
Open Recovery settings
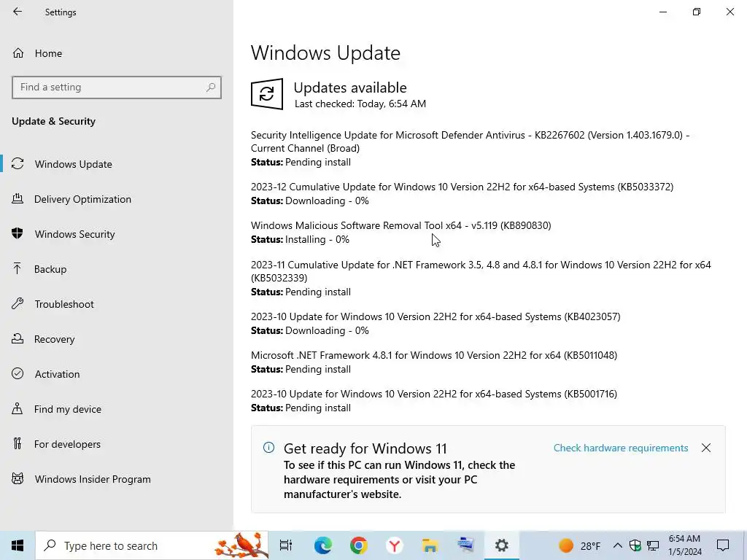tap(54, 339)
